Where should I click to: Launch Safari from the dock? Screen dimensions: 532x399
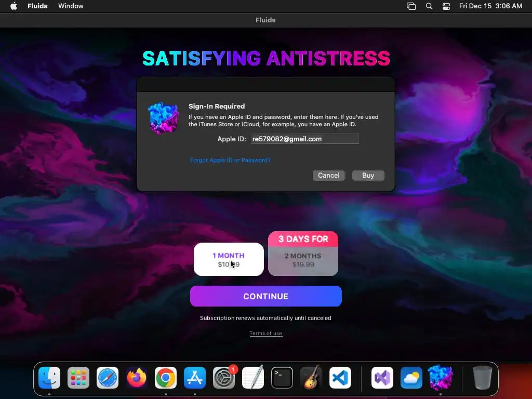pyautogui.click(x=108, y=377)
